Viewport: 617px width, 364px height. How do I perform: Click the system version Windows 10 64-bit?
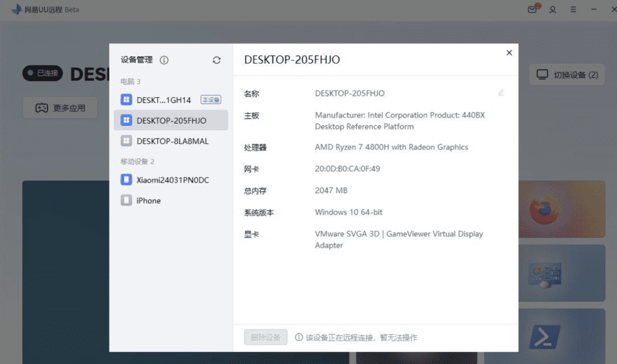click(349, 212)
